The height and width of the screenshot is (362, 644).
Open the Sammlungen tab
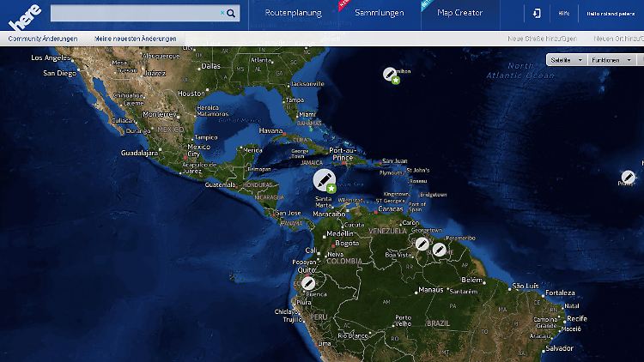(379, 14)
